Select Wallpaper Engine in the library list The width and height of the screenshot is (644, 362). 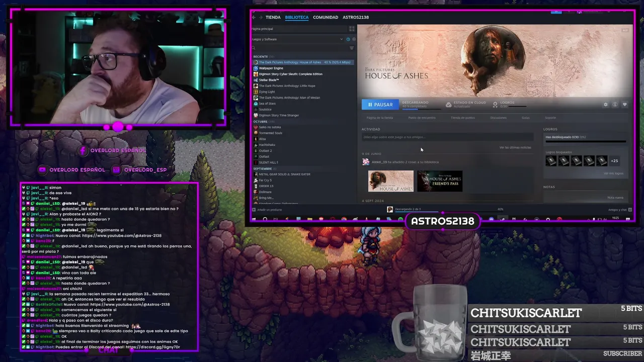point(271,68)
